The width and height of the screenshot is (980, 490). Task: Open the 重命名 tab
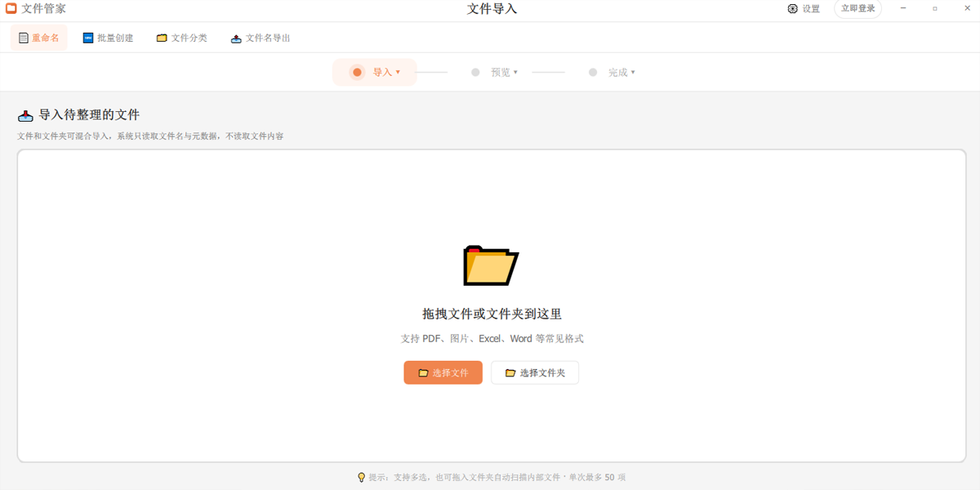[39, 38]
